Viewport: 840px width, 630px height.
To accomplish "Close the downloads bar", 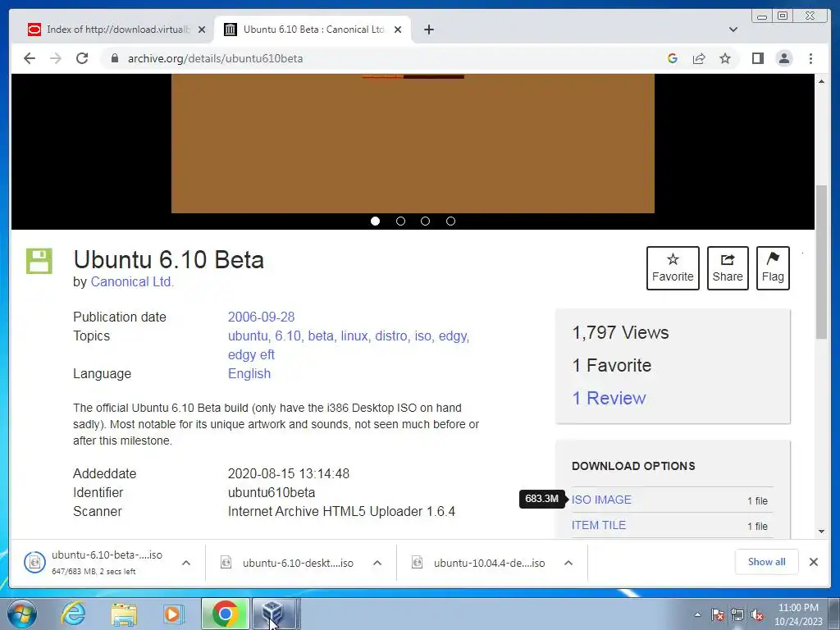I will point(813,562).
